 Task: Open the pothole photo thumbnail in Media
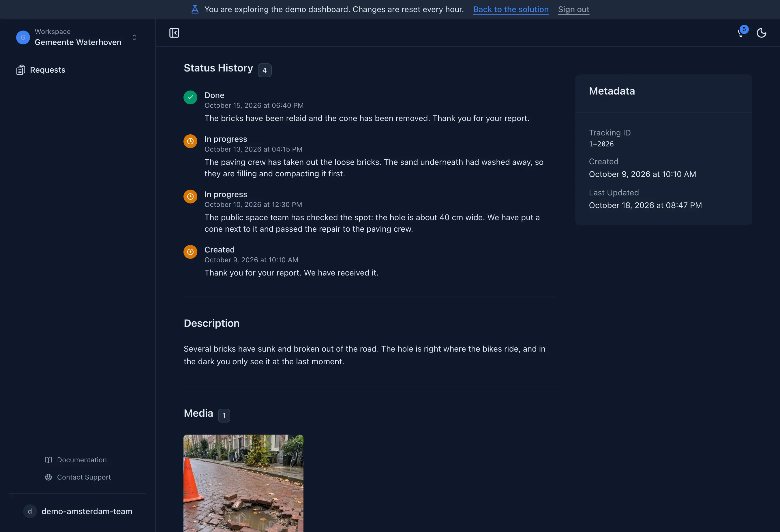(243, 483)
